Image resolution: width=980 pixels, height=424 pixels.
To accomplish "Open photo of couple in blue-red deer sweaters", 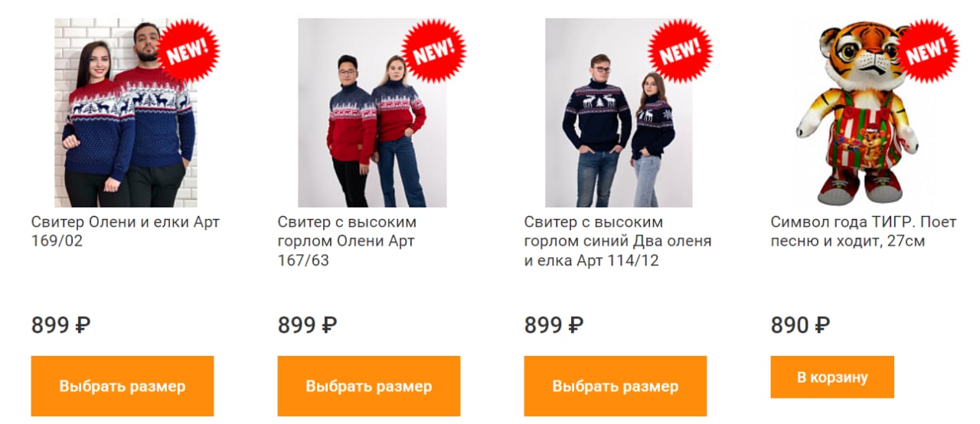I will tap(126, 113).
